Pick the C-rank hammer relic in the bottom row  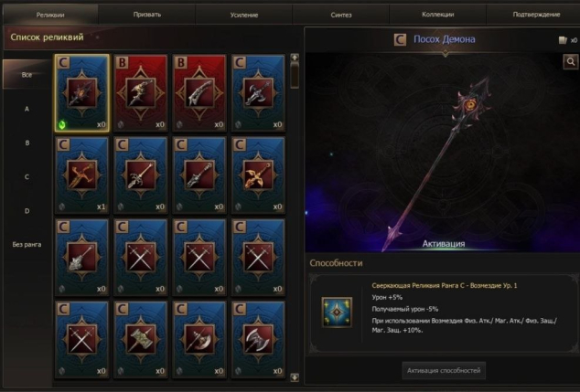(x=141, y=340)
